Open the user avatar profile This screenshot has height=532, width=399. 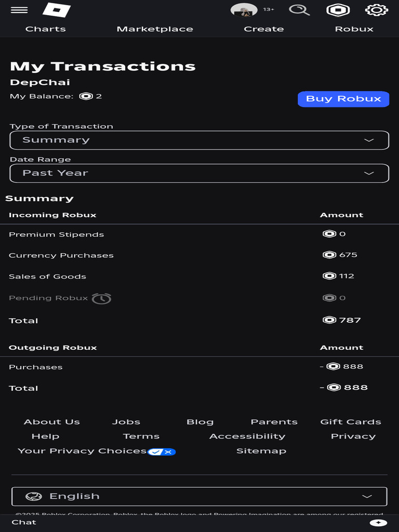(x=244, y=10)
